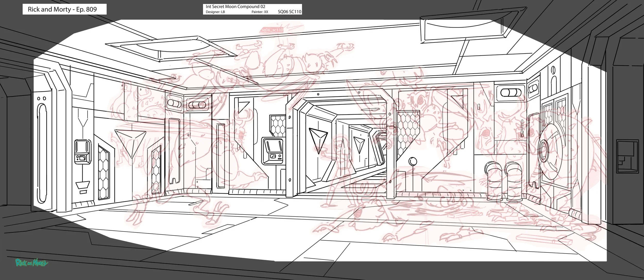Click the red 'sq06_sc110' tag near the ceiling
This screenshot has height=280, width=644.
coord(272,30)
